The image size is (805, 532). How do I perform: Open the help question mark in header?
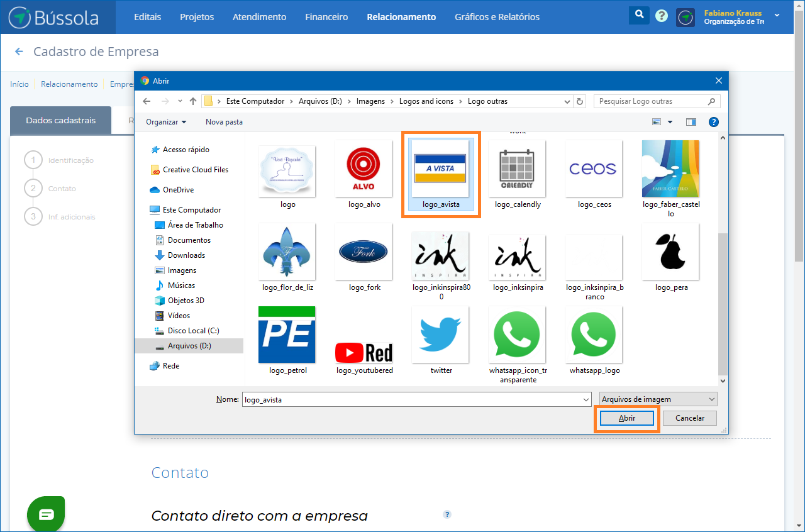click(x=661, y=16)
